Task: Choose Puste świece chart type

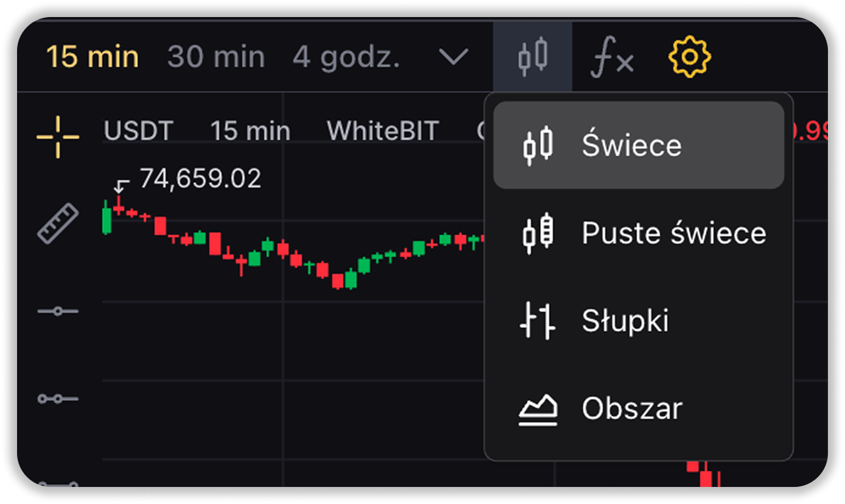Action: coord(673,233)
